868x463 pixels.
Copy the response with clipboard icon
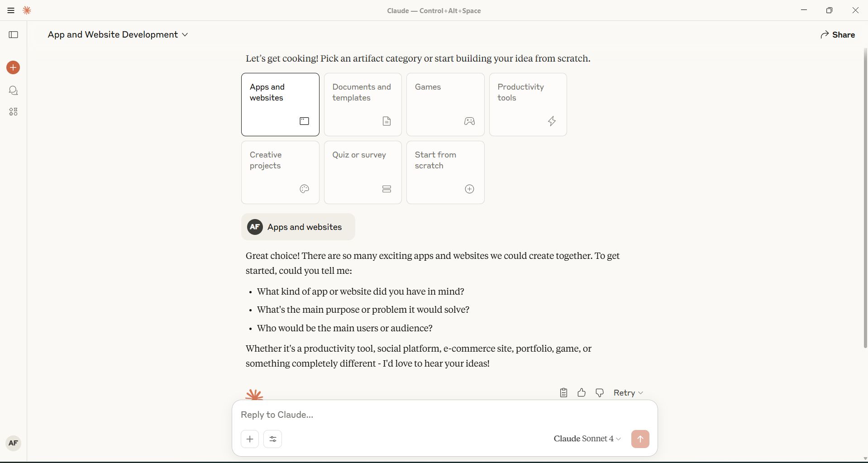coord(563,393)
